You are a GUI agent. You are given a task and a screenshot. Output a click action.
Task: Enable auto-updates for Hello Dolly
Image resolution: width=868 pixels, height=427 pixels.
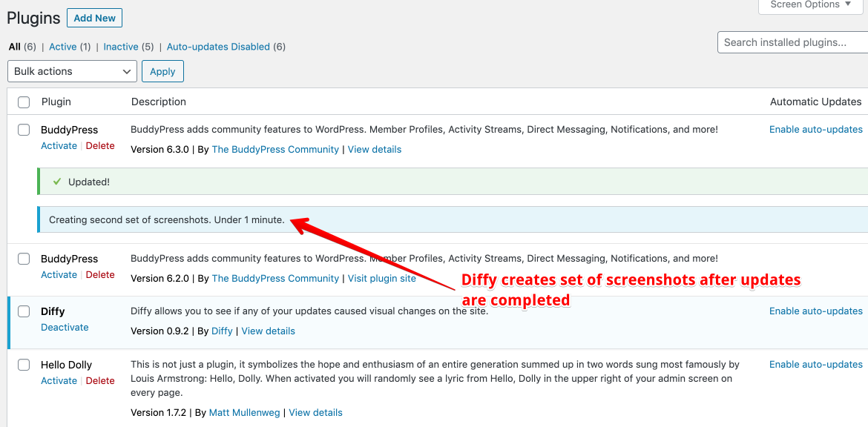(x=815, y=365)
